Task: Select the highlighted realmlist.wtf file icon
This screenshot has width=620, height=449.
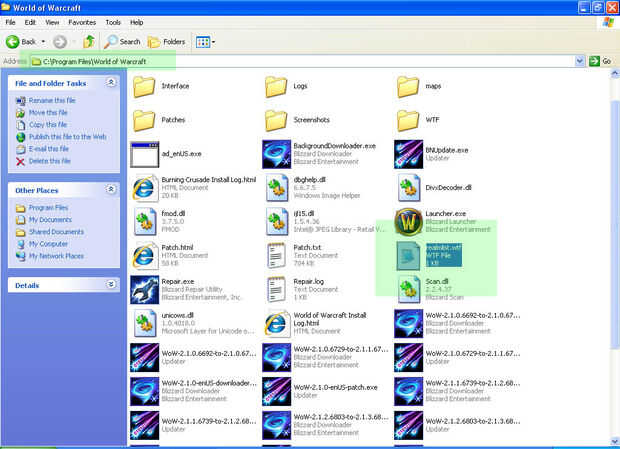Action: (x=408, y=256)
